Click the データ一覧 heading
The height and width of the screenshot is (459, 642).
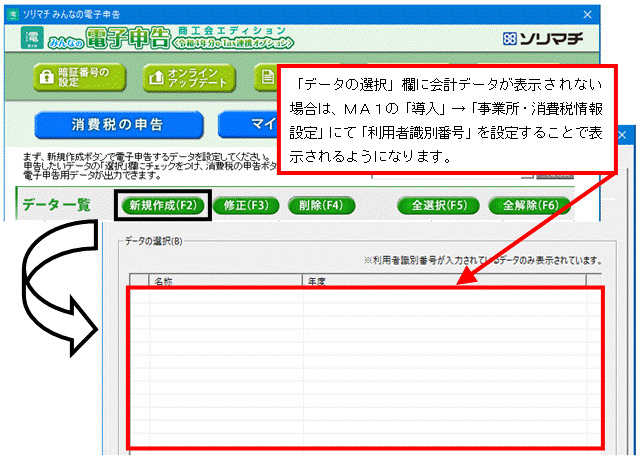pos(57,204)
